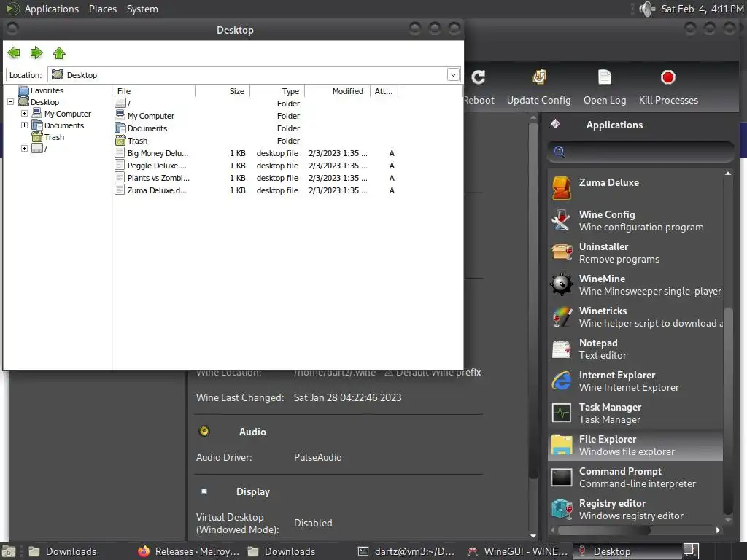Open the System menu in top panel
The height and width of the screenshot is (560, 747).
point(142,9)
